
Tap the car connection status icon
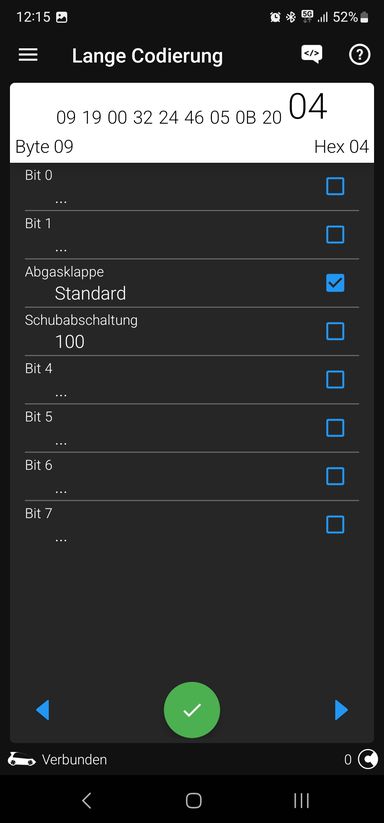(22, 759)
